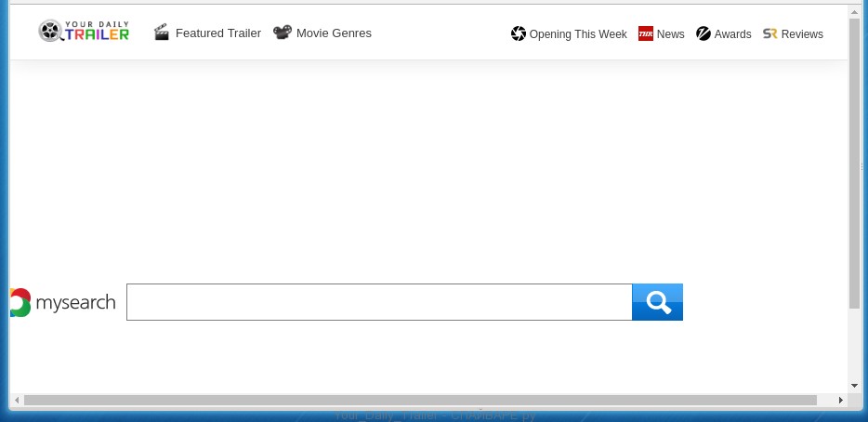868x422 pixels.
Task: Click the film camera icon beside Movie Genres
Action: [282, 33]
